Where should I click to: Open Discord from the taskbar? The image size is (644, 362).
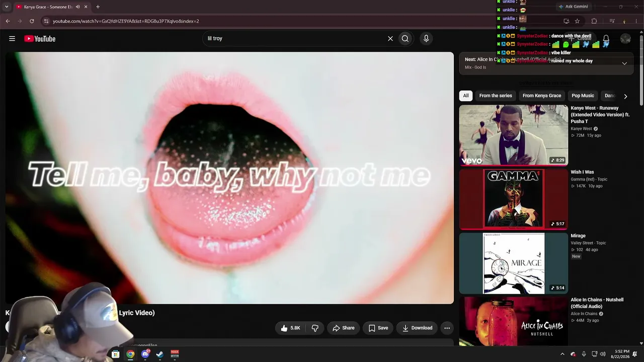(145, 354)
